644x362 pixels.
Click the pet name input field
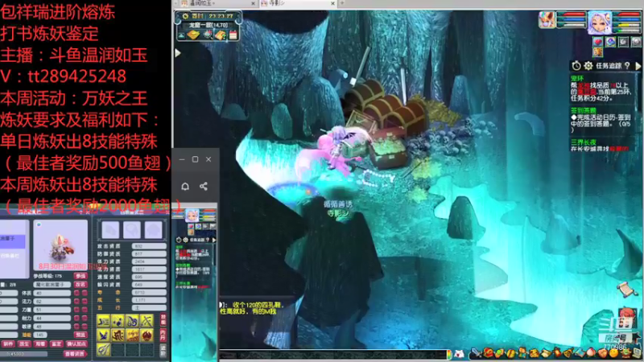pos(52,285)
